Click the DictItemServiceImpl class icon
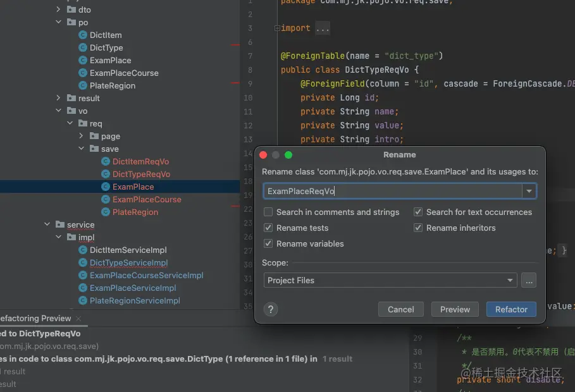The height and width of the screenshot is (392, 575). [83, 250]
